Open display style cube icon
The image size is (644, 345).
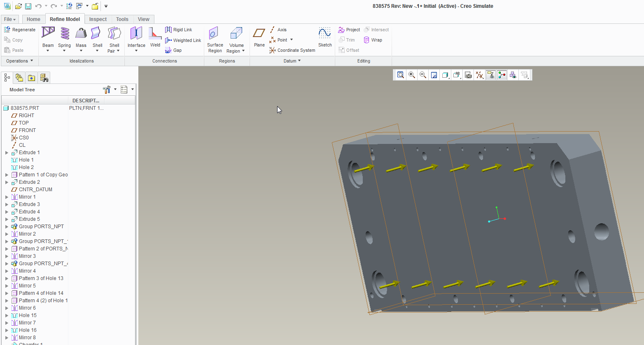(x=445, y=75)
